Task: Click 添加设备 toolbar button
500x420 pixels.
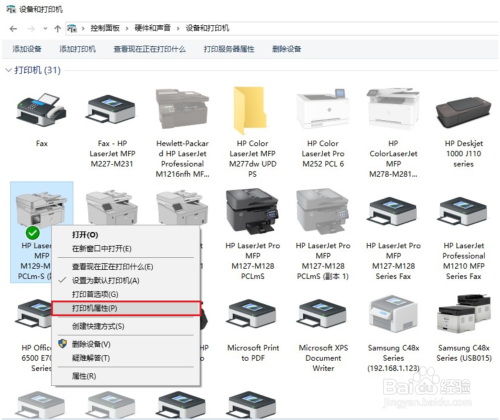Action: click(27, 49)
